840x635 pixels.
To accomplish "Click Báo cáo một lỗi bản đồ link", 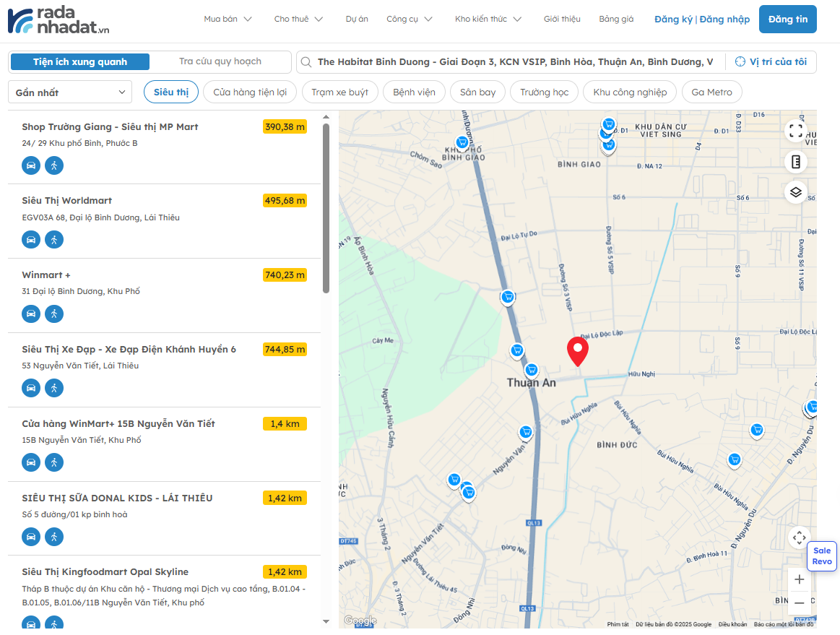I will coord(783,624).
